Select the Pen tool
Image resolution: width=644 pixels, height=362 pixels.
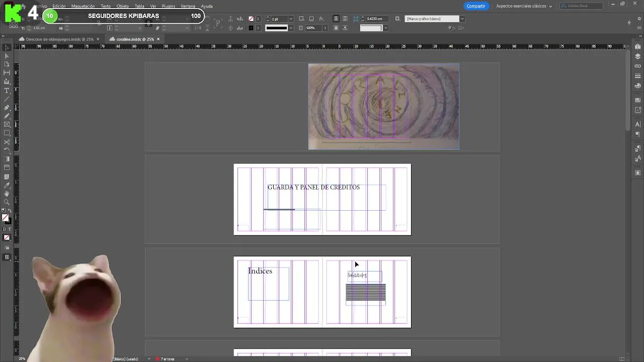(7, 108)
